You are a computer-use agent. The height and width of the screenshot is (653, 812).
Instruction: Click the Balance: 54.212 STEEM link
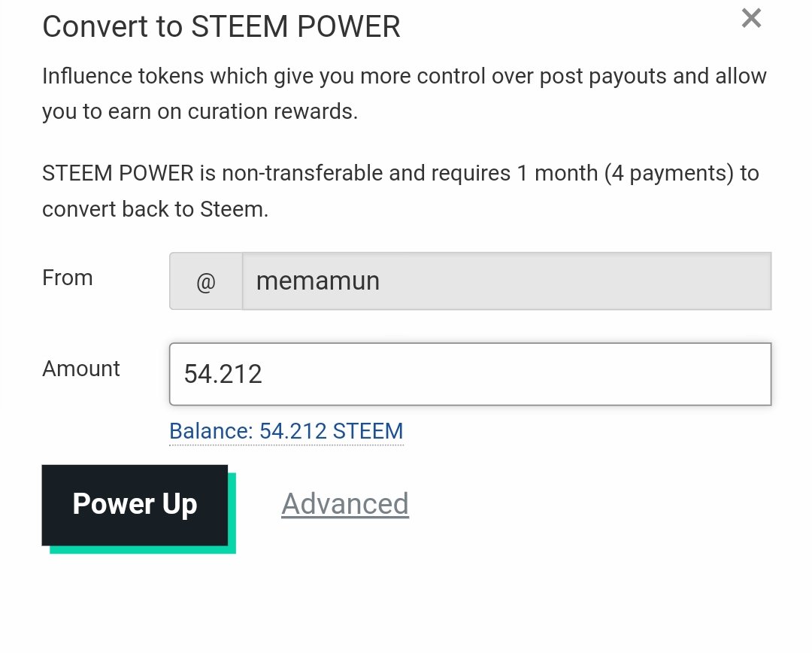tap(286, 431)
